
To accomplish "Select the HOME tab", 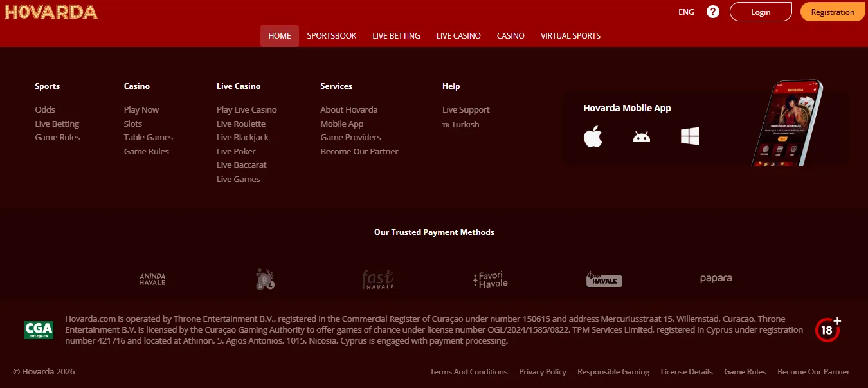I will pyautogui.click(x=280, y=36).
